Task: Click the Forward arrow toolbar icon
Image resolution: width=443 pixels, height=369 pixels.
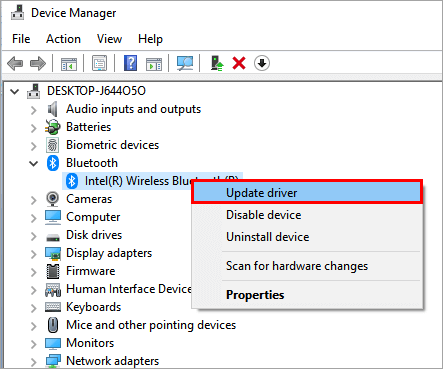Action: [x=38, y=63]
